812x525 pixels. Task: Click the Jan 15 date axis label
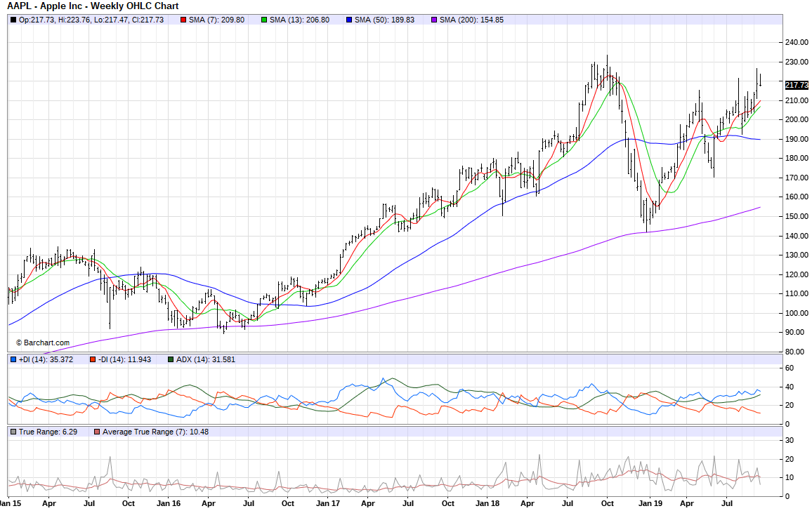(x=9, y=503)
